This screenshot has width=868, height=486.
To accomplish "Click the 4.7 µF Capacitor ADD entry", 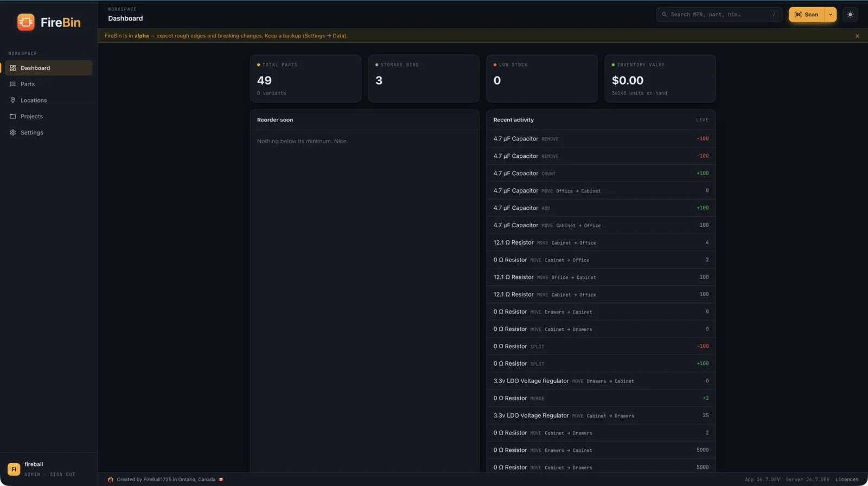I will tap(601, 208).
